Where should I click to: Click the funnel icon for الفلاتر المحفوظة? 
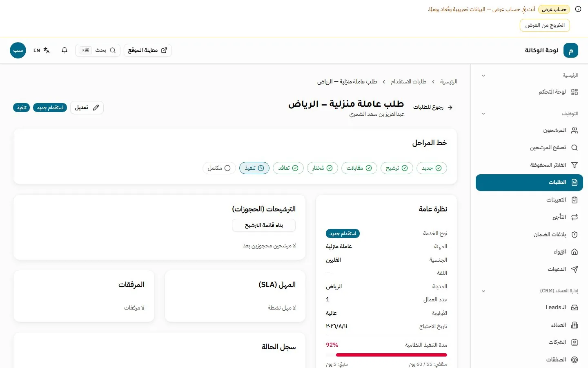click(575, 165)
